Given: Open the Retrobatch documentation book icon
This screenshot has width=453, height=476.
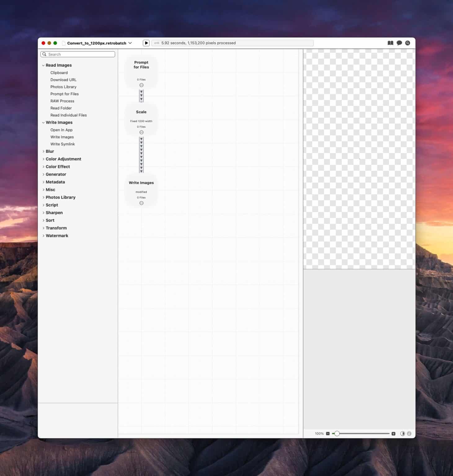Looking at the screenshot, I should click(x=390, y=43).
